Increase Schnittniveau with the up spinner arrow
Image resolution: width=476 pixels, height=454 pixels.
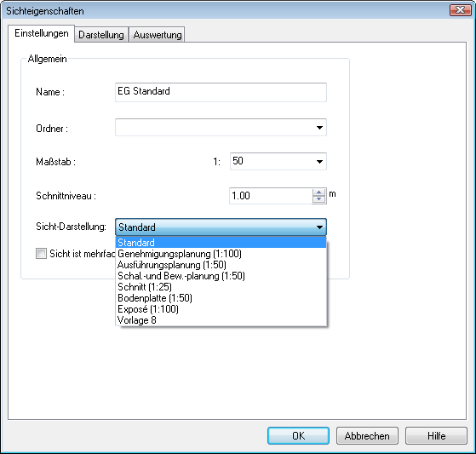(x=318, y=193)
